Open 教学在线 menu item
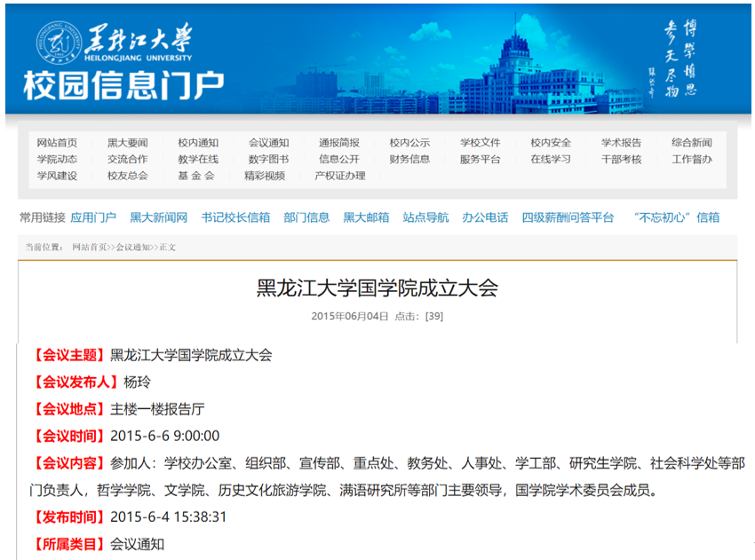The width and height of the screenshot is (755, 560). pyautogui.click(x=198, y=159)
